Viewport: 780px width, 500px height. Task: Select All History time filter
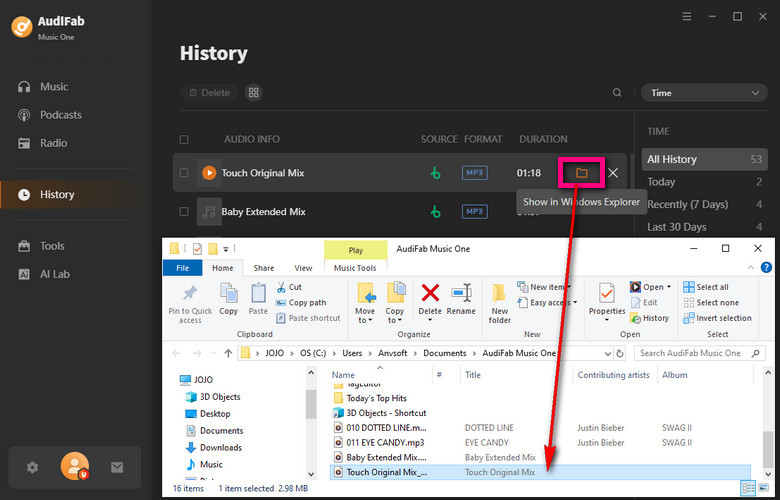(x=704, y=159)
